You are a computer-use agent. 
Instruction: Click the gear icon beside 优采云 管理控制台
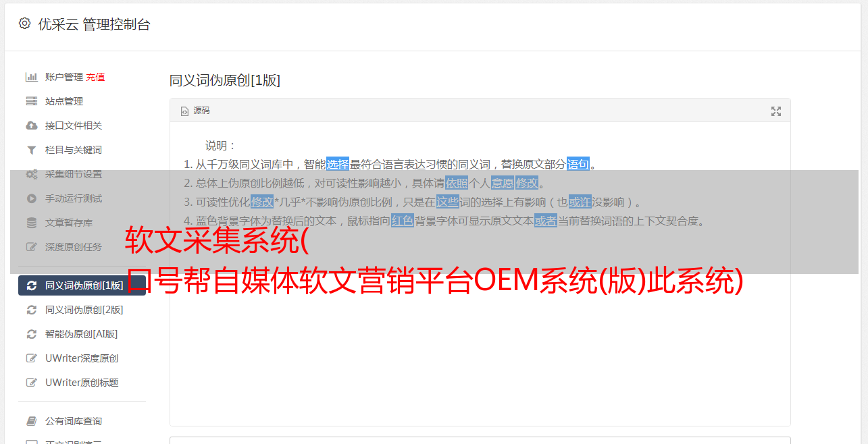[x=25, y=24]
